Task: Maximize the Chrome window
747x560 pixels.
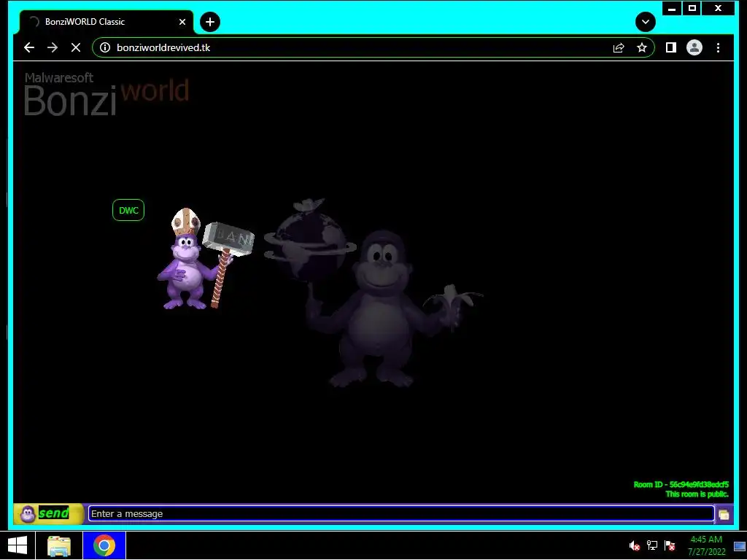Action: 692,8
